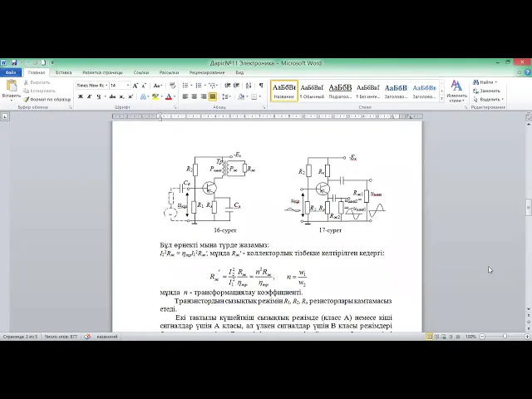This screenshot has height=399, width=532.
Task: Switch to the Ссылки tab
Action: coord(141,72)
